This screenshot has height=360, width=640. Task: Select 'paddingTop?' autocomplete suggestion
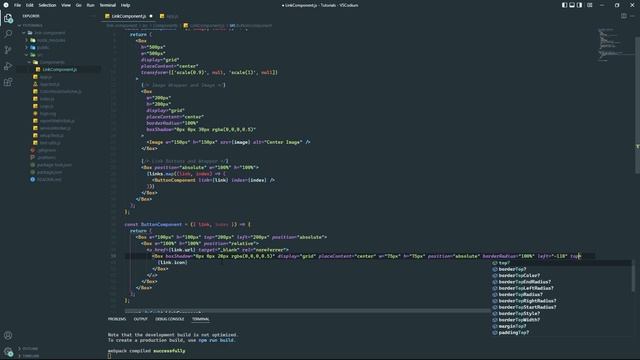coord(562,333)
